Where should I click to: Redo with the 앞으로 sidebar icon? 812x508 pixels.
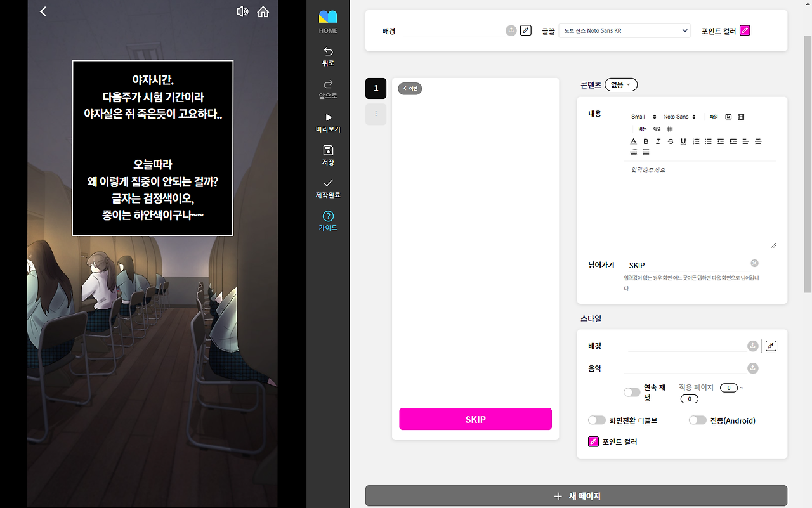(x=328, y=89)
